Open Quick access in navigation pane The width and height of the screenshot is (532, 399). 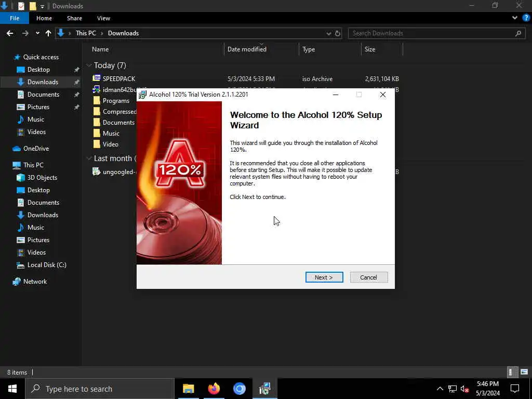click(41, 57)
